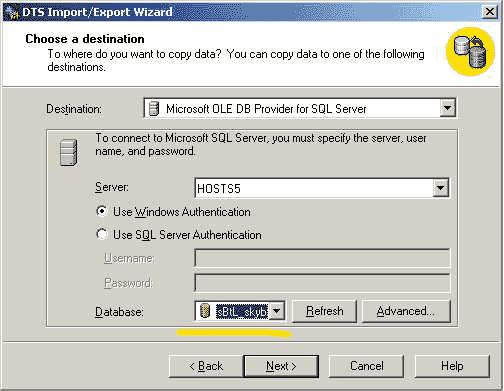Click the Refresh button
This screenshot has width=504, height=391.
coord(324,311)
